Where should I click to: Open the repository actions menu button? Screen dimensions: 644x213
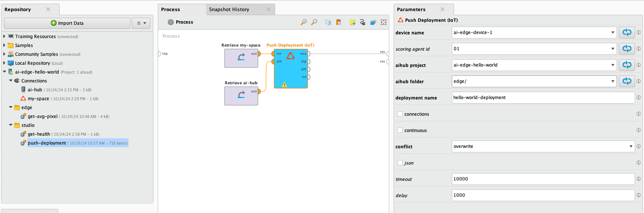point(141,23)
